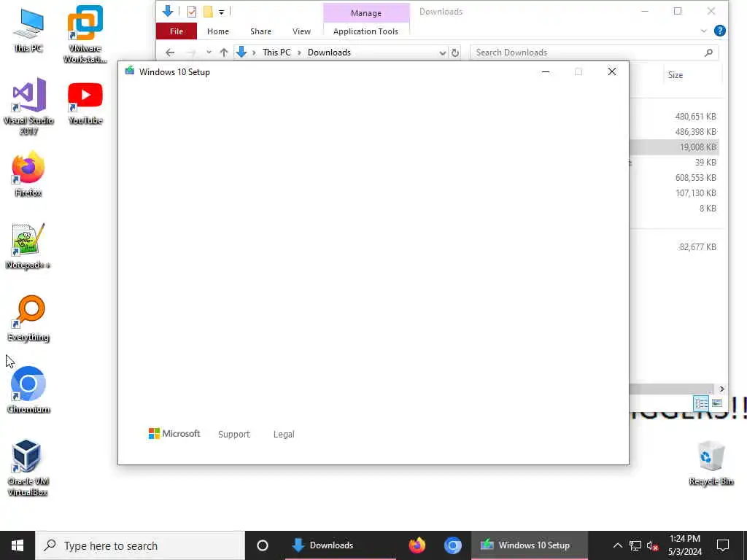Switch Explorer to large icons view
747x560 pixels.
click(x=717, y=403)
